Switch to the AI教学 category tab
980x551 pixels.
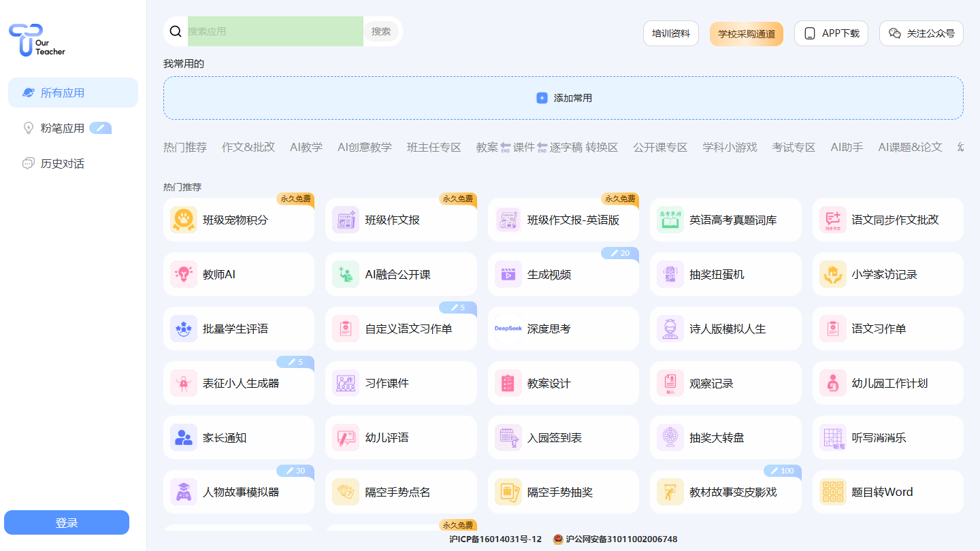[306, 147]
